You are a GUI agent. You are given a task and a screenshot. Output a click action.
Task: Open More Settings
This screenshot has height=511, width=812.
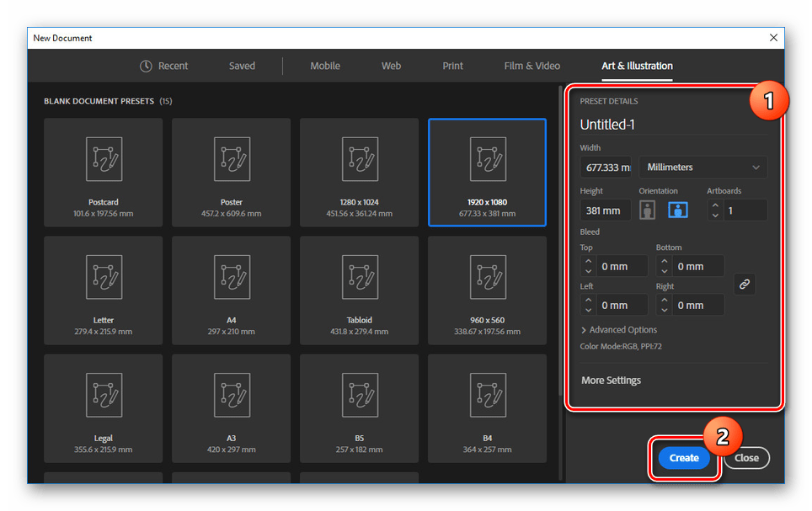click(611, 381)
